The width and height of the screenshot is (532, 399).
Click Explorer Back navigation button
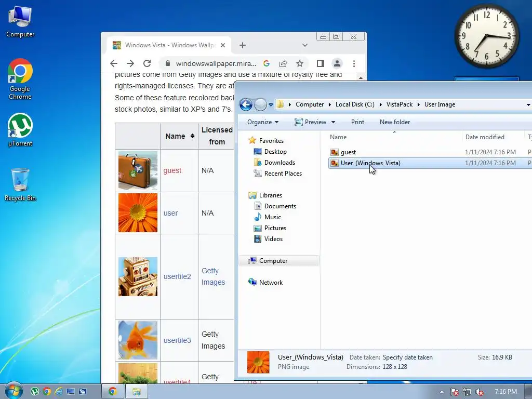246,104
